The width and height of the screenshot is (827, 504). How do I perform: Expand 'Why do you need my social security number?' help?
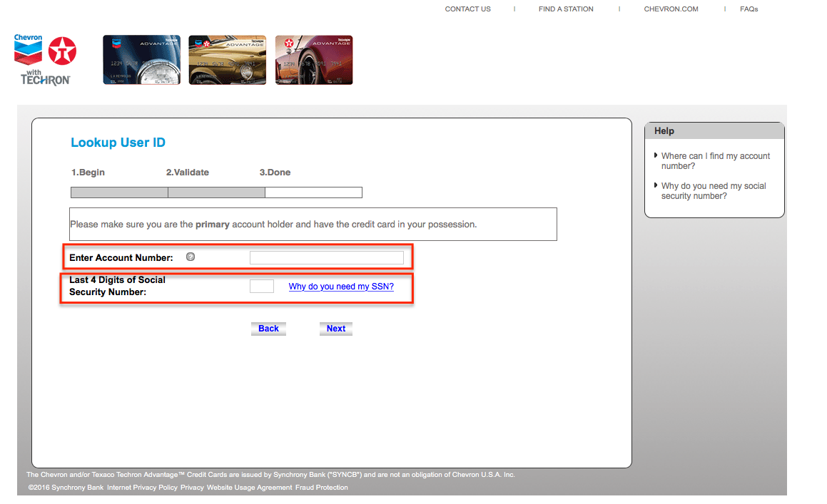713,191
